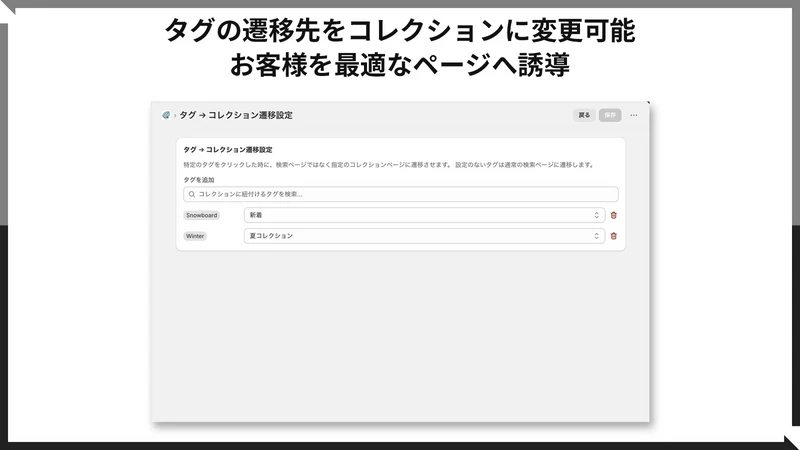Click the 保存 button

pyautogui.click(x=610, y=115)
